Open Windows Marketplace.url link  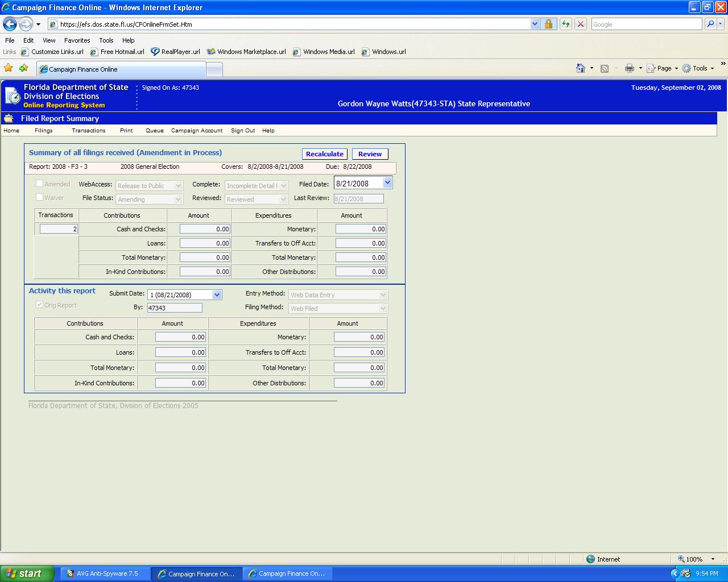[246, 52]
